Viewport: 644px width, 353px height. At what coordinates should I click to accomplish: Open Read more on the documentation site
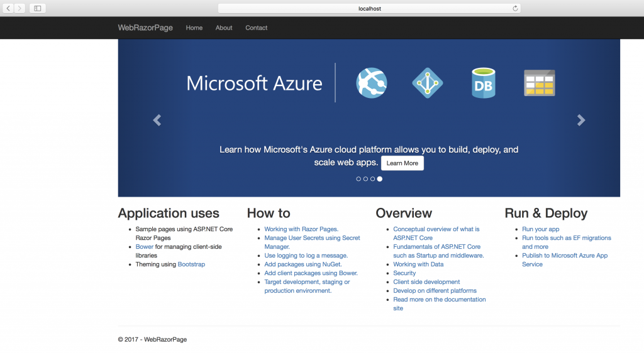click(439, 304)
